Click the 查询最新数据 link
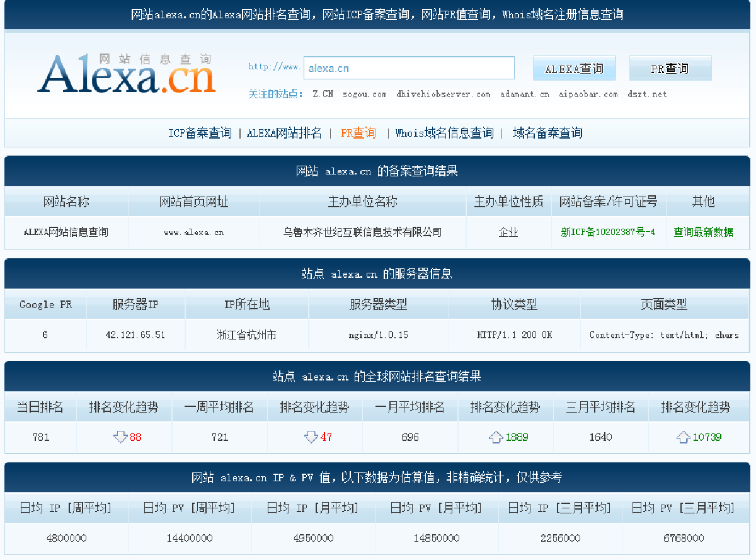 pos(703,232)
